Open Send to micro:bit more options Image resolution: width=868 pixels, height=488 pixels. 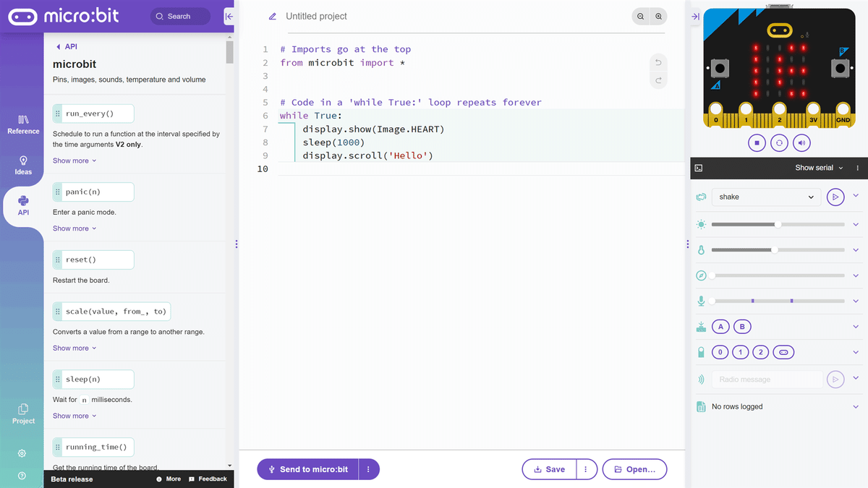(368, 469)
